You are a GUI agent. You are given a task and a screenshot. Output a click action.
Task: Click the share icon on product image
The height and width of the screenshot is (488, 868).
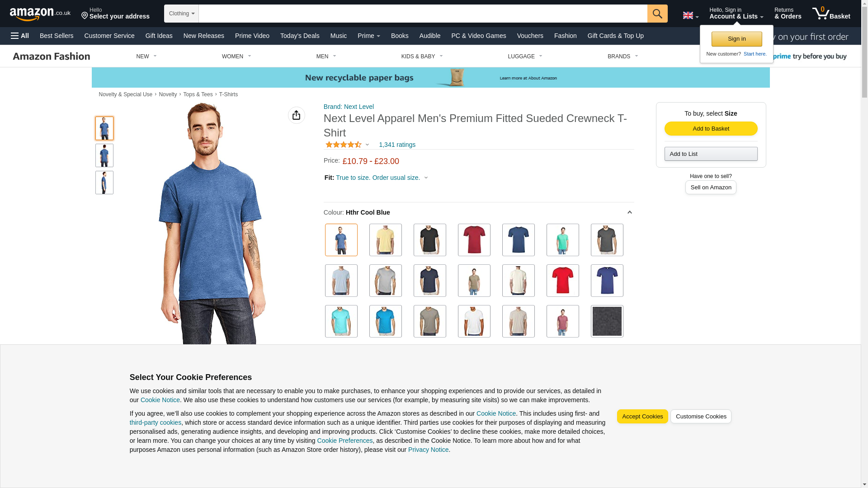(297, 115)
